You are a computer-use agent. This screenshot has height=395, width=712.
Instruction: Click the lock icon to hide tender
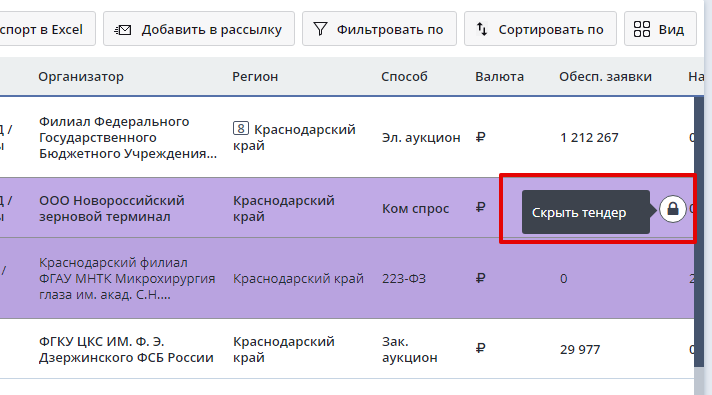[672, 209]
